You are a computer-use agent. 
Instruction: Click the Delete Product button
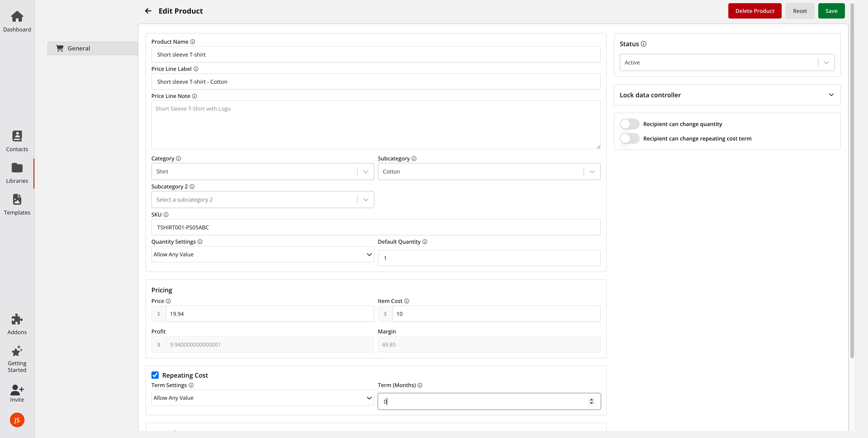point(755,11)
